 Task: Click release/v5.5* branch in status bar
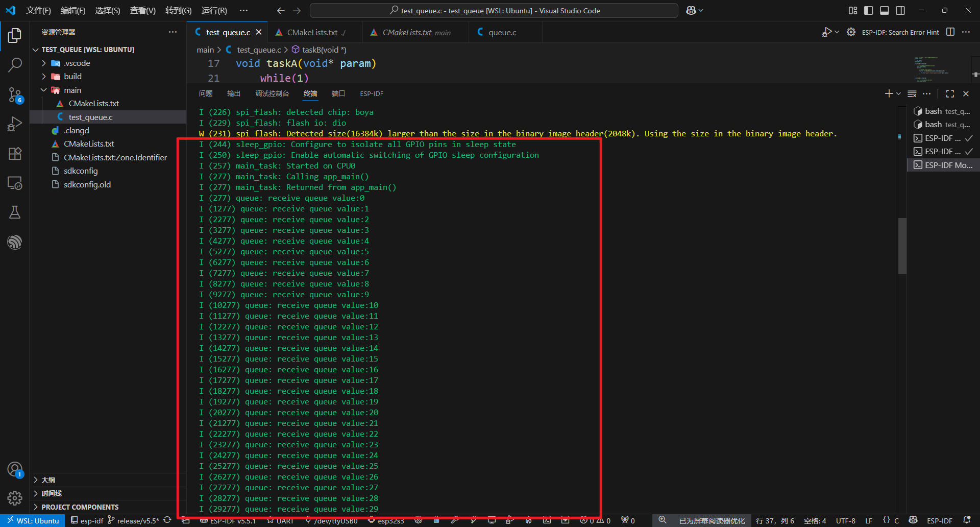133,520
